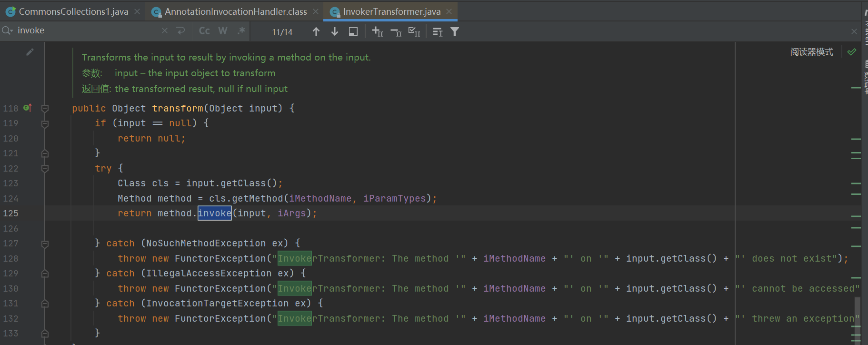Click highlighted Invoker match on line 128

[x=295, y=258]
